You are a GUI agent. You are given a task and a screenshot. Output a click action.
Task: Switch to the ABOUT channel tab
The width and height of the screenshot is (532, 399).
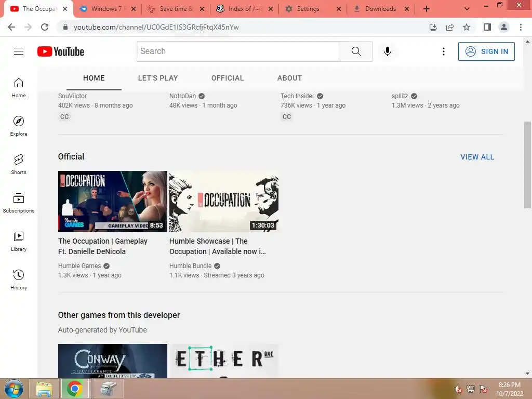289,78
